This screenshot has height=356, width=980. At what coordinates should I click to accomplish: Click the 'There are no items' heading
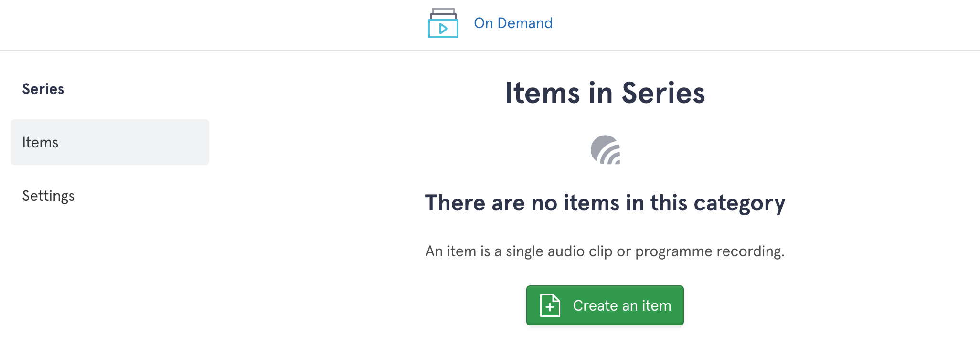pyautogui.click(x=605, y=203)
